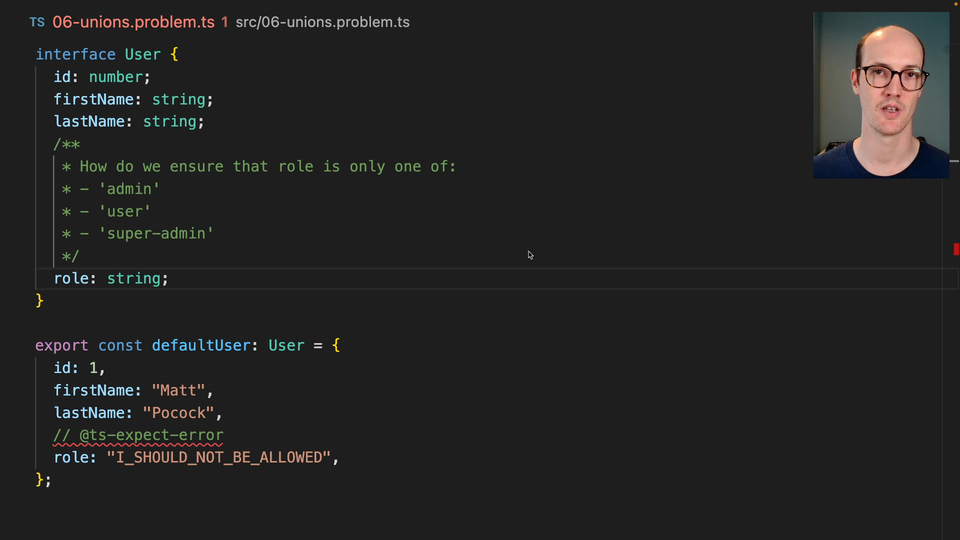Click the red error marker in the overview ruler

click(956, 249)
